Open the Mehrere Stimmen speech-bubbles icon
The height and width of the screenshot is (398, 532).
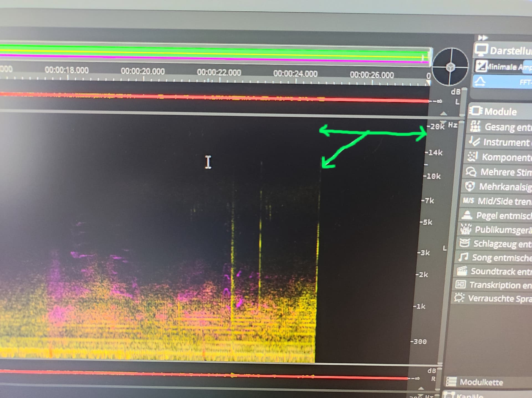click(x=471, y=171)
